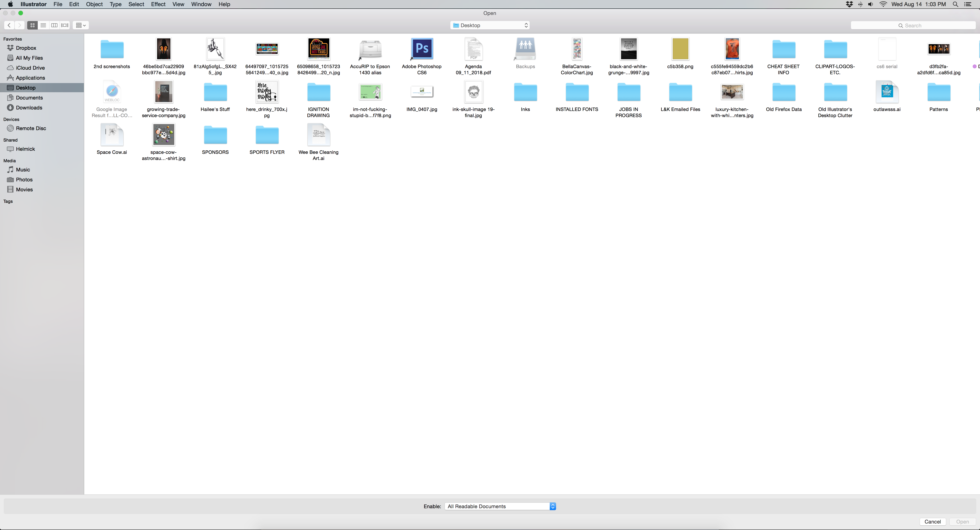Switch to cover flow view
The image size is (980, 530).
(65, 25)
